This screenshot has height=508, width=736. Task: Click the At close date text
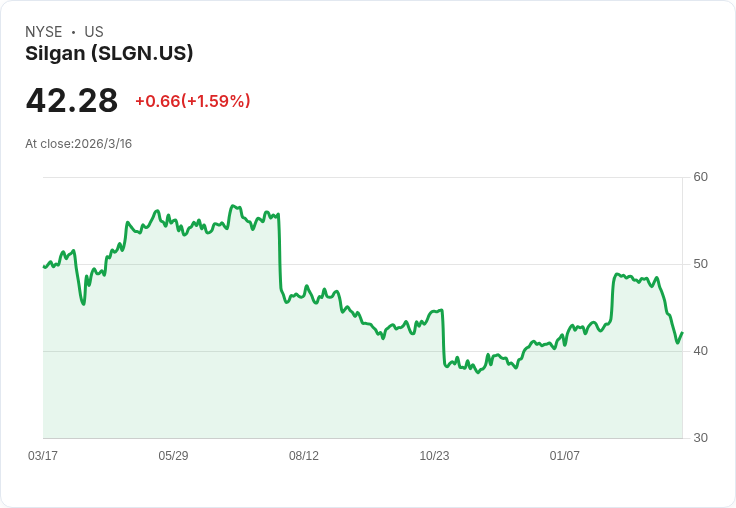point(78,144)
